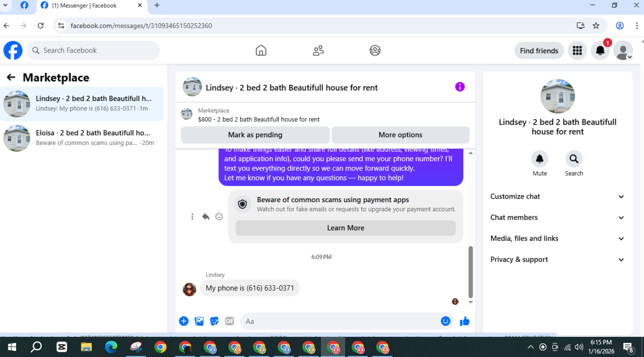Open the Groups icon in top navigation
The width and height of the screenshot is (644, 357).
(375, 51)
